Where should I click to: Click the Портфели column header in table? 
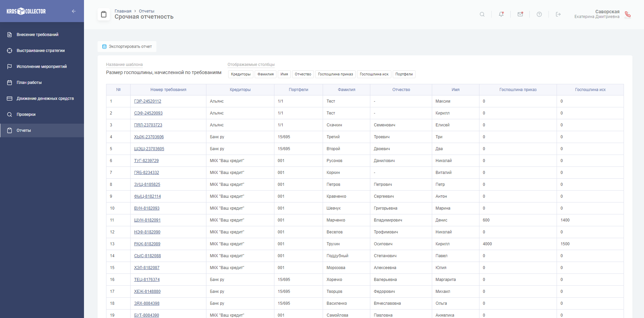point(299,90)
